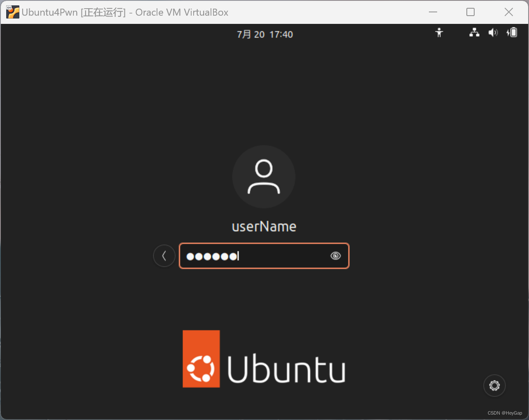Select the session settings gear icon
This screenshot has height=420, width=529.
494,385
